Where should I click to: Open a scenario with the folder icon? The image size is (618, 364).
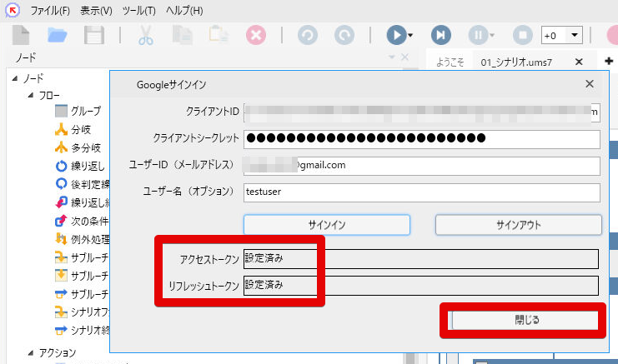pos(58,35)
